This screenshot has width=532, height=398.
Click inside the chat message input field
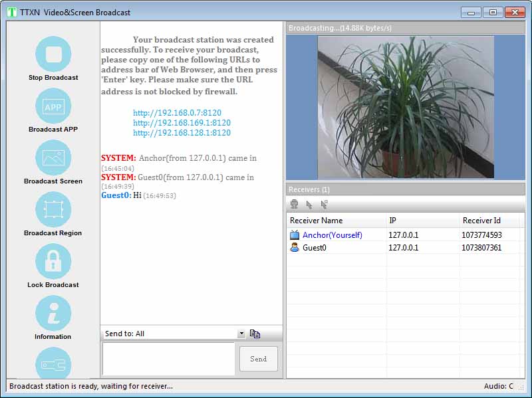click(x=168, y=359)
